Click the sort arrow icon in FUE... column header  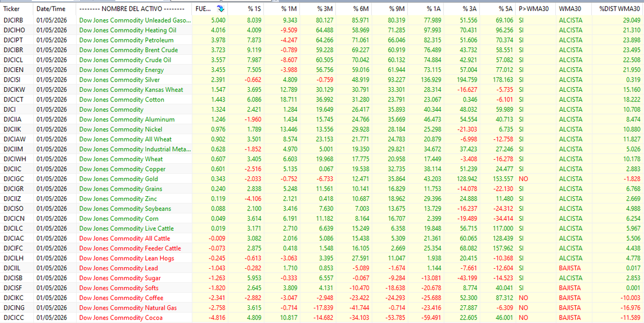pos(221,9)
